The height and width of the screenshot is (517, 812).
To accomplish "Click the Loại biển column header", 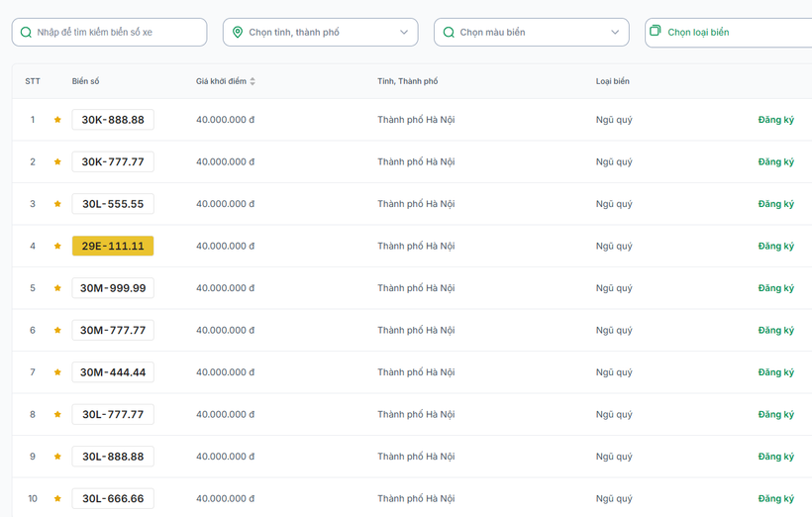I will pos(612,81).
